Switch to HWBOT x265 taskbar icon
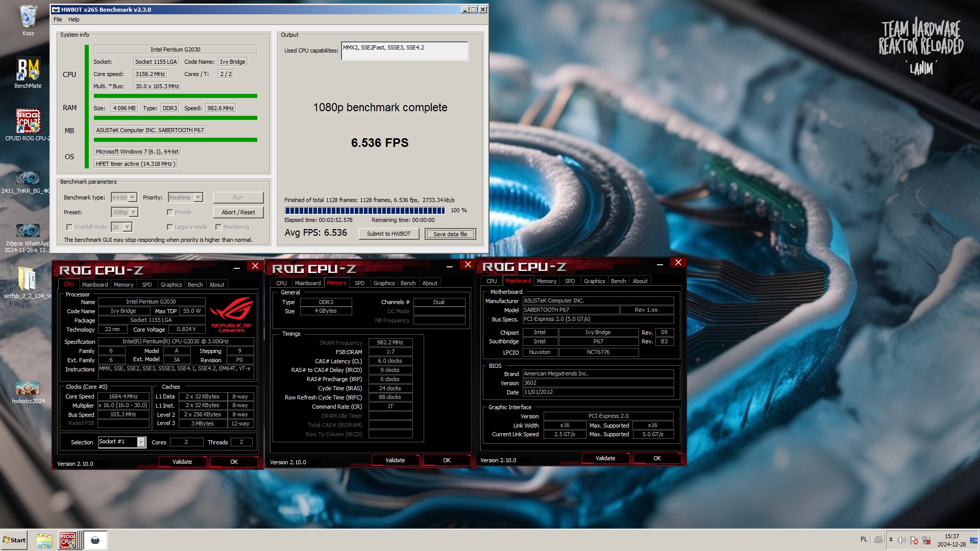The width and height of the screenshot is (980, 551). (95, 540)
